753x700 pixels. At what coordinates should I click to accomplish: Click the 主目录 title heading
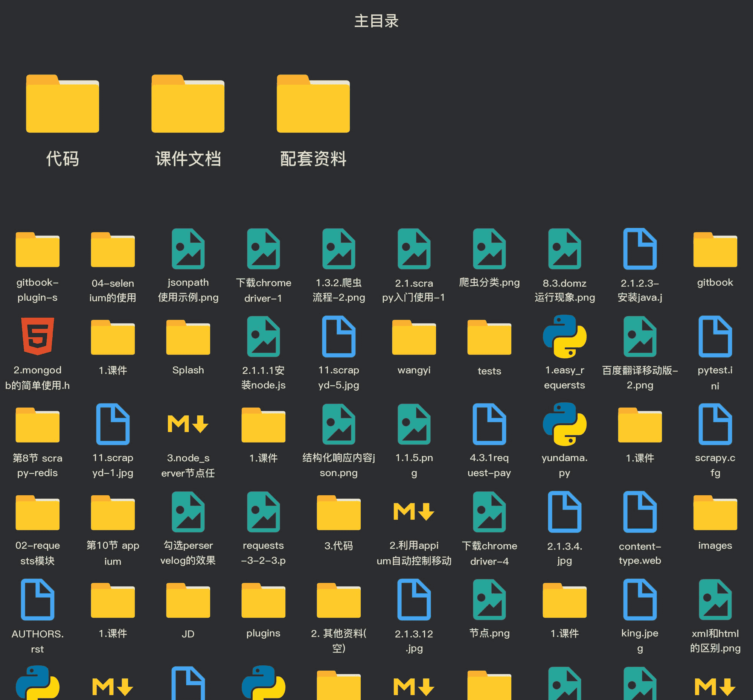point(376,21)
